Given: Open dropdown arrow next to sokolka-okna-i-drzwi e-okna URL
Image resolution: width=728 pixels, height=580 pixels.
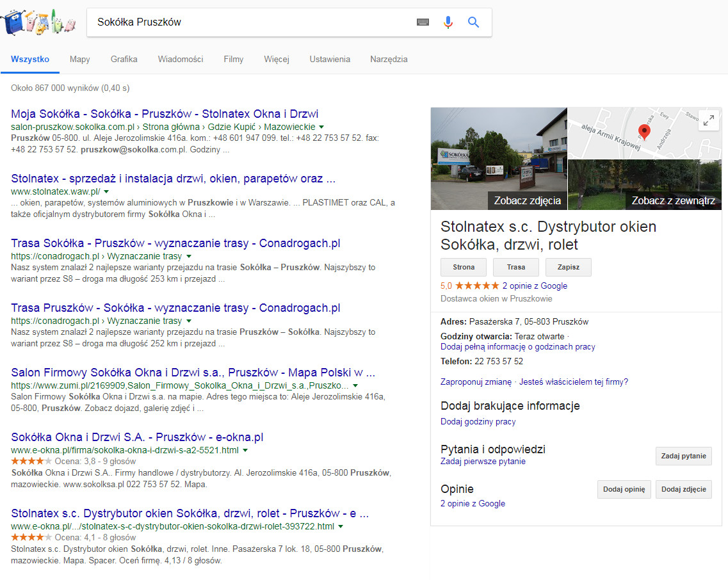Looking at the screenshot, I should tap(245, 450).
